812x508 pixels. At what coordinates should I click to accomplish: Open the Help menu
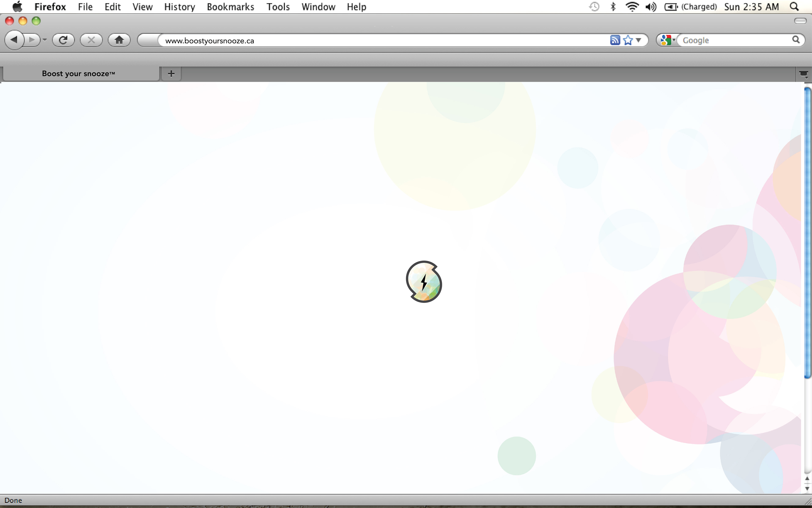pos(356,7)
